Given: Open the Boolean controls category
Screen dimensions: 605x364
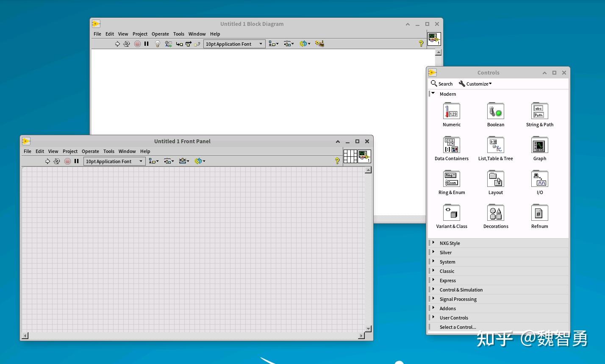Looking at the screenshot, I should tap(495, 111).
